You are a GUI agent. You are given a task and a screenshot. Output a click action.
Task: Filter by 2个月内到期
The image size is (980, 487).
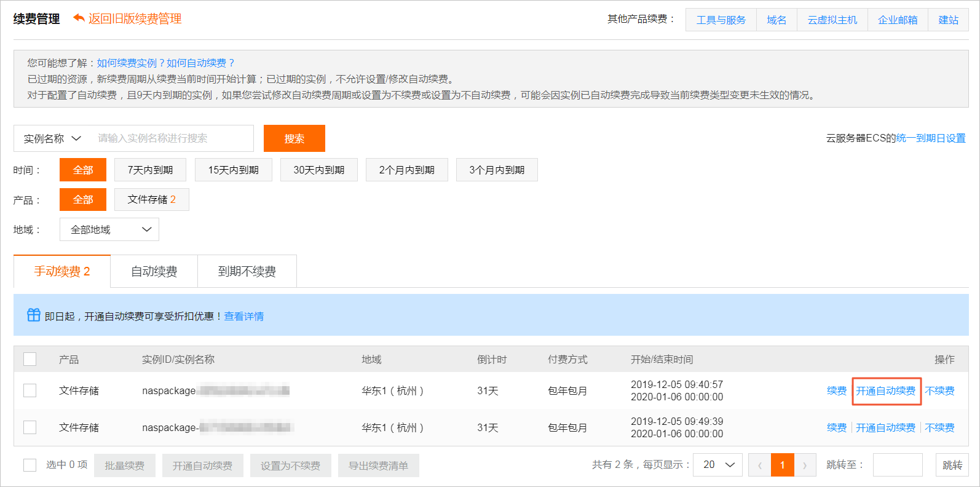pyautogui.click(x=407, y=170)
